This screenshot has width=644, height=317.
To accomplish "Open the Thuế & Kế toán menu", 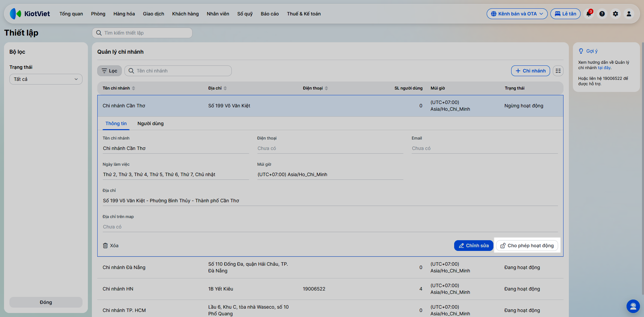I will pyautogui.click(x=304, y=14).
